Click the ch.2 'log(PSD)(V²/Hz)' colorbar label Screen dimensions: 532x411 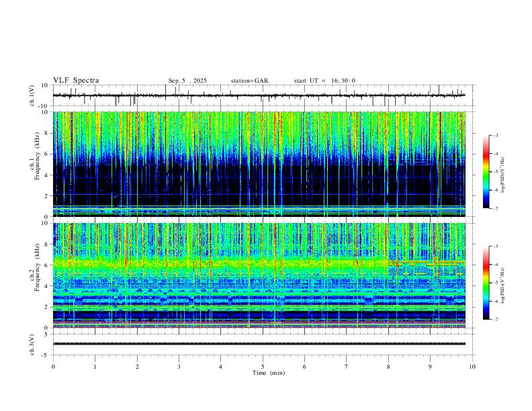tap(503, 285)
